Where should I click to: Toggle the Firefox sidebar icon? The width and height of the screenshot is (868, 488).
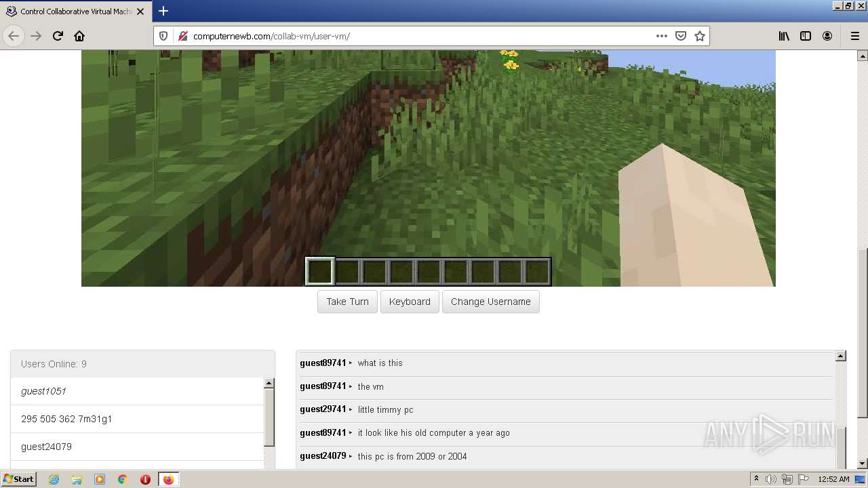coord(806,36)
